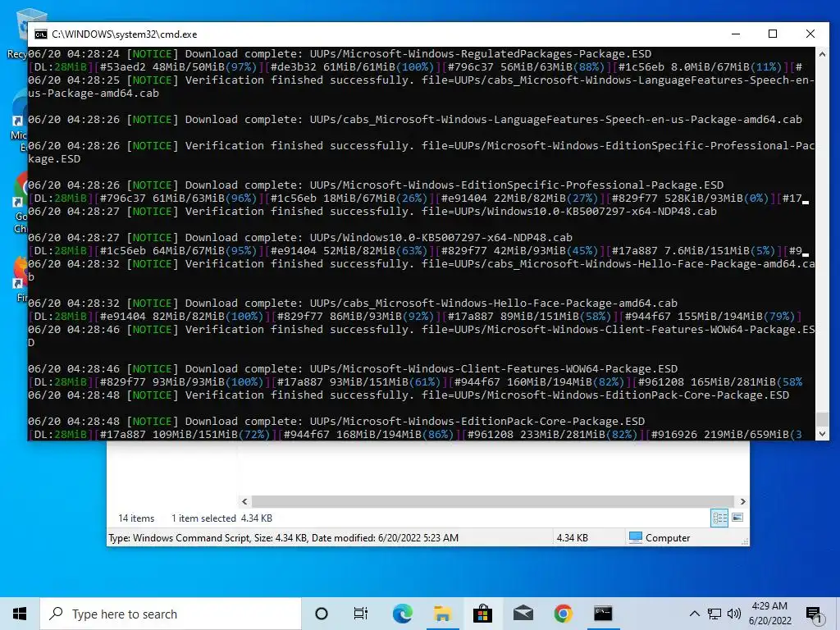Click the Client-Features-WOW64-Package.ESD download complete line

click(353, 368)
